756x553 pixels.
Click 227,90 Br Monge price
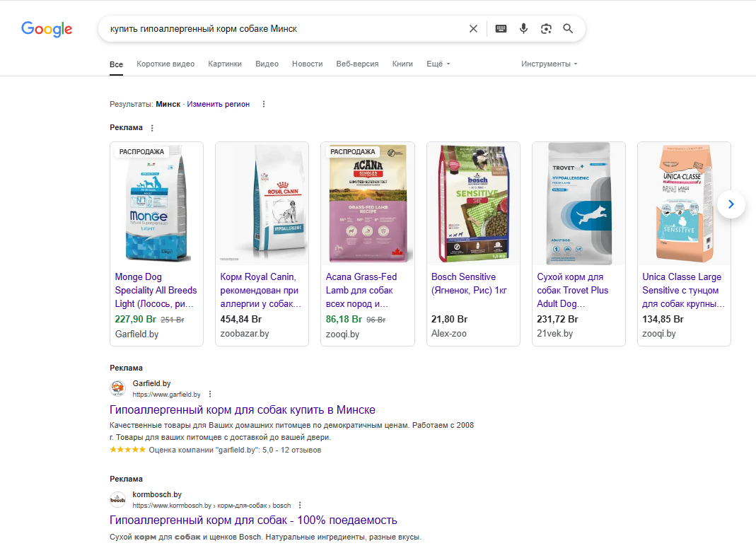point(136,319)
